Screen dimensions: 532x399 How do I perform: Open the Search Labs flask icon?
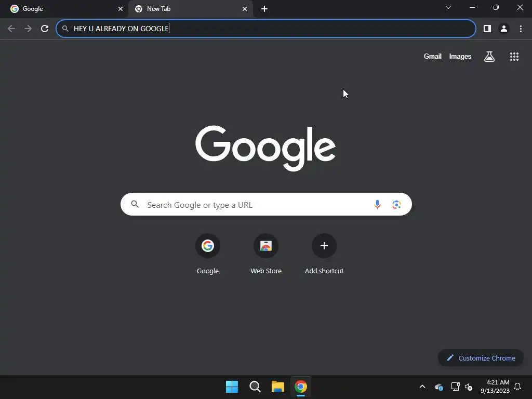tap(489, 56)
